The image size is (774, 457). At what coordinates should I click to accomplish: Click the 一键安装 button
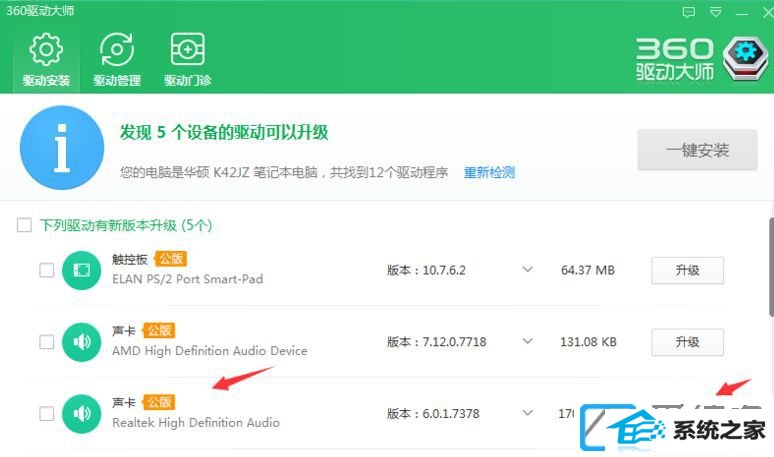697,150
